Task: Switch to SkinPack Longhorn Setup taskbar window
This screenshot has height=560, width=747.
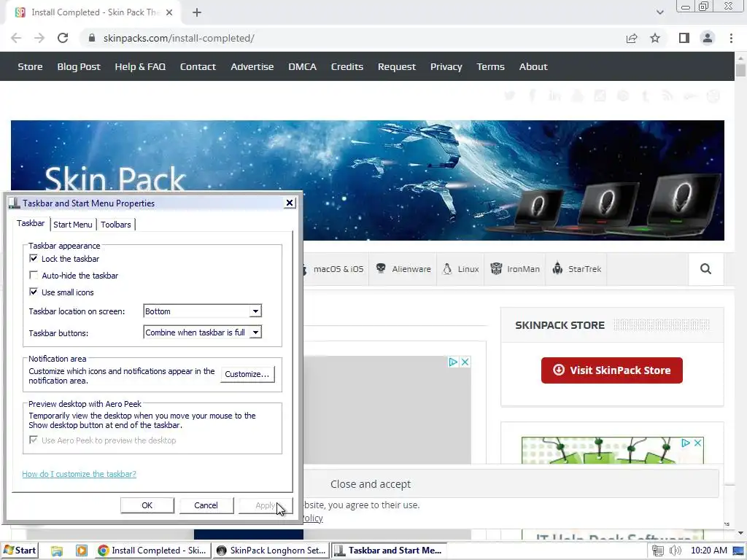Action: 271,551
